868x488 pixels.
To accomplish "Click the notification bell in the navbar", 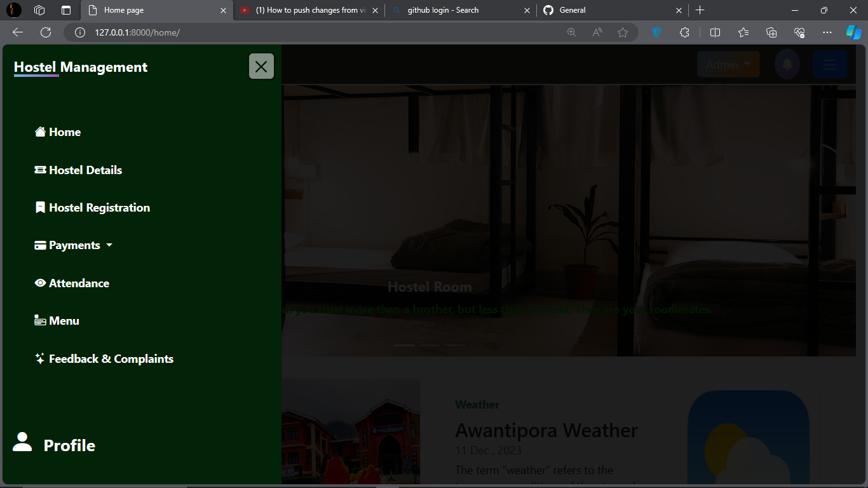I will [x=787, y=64].
